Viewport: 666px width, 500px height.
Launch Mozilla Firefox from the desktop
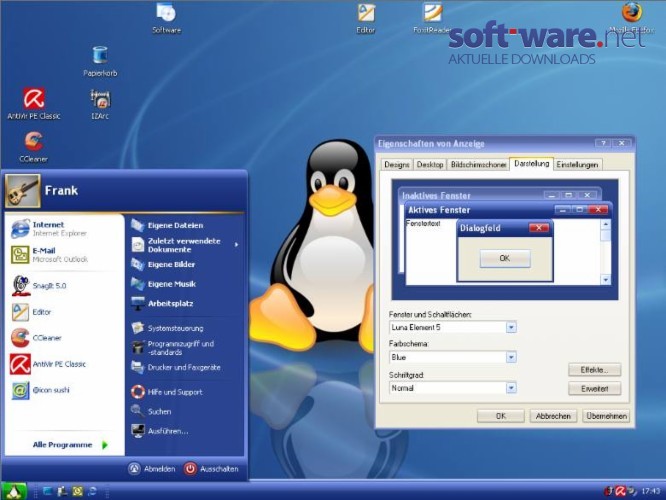point(632,18)
